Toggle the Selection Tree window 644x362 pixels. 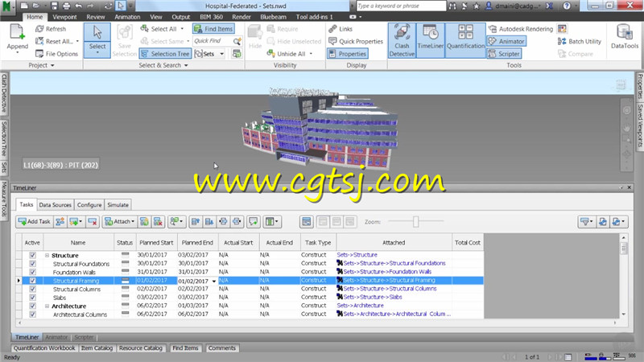[165, 54]
